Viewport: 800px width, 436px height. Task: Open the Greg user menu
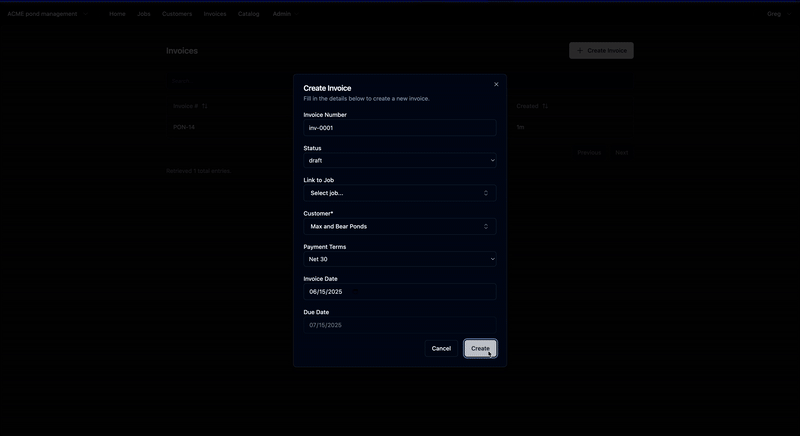pos(779,14)
